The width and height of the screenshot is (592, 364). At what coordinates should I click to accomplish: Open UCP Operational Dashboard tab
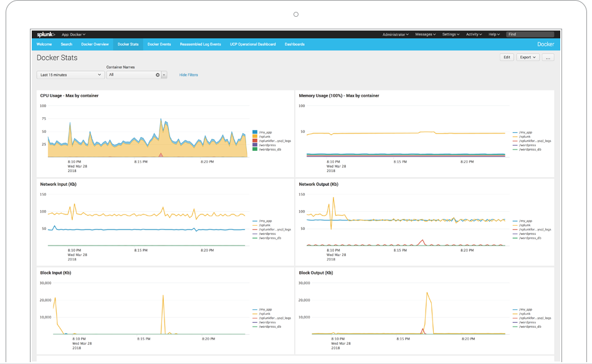pyautogui.click(x=253, y=44)
